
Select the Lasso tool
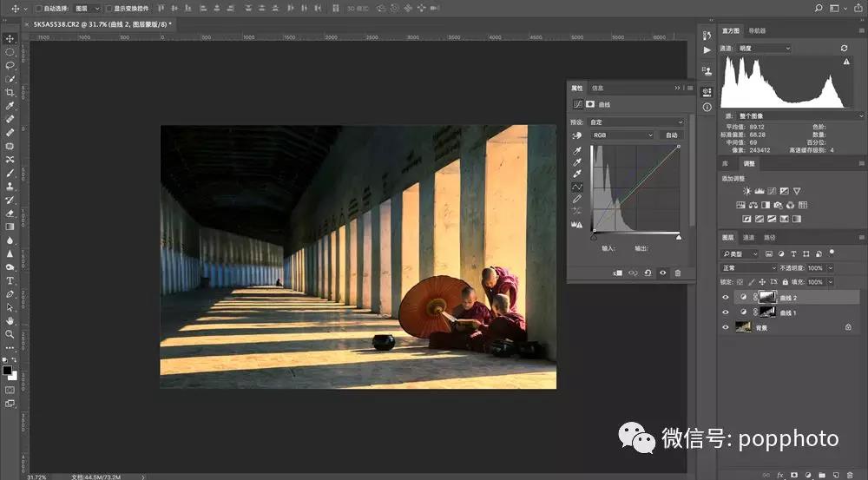click(x=10, y=65)
